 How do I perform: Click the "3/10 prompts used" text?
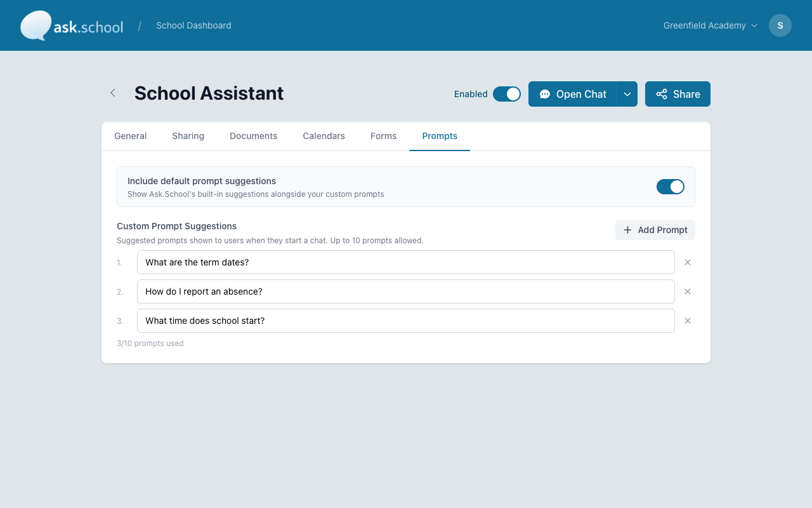click(150, 344)
